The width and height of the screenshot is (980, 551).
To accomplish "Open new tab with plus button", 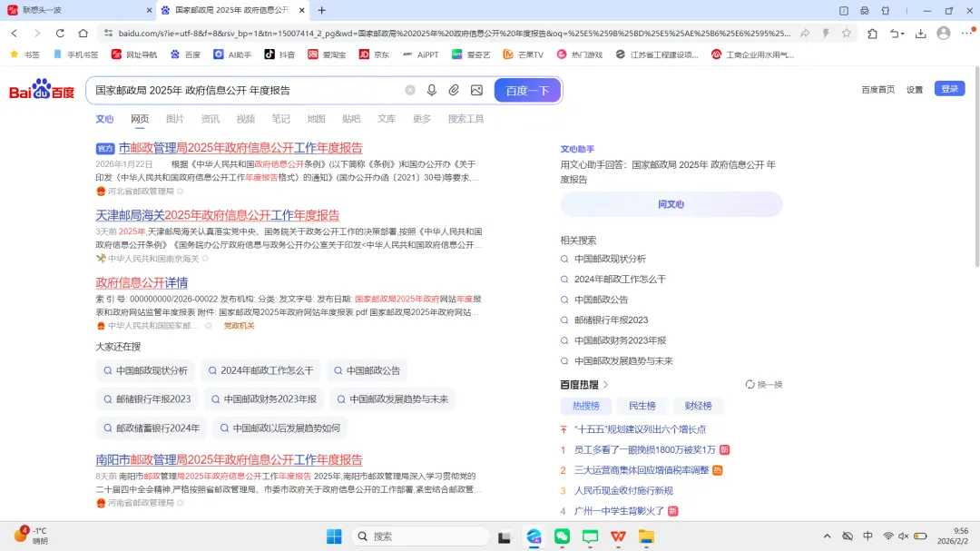I will click(322, 10).
